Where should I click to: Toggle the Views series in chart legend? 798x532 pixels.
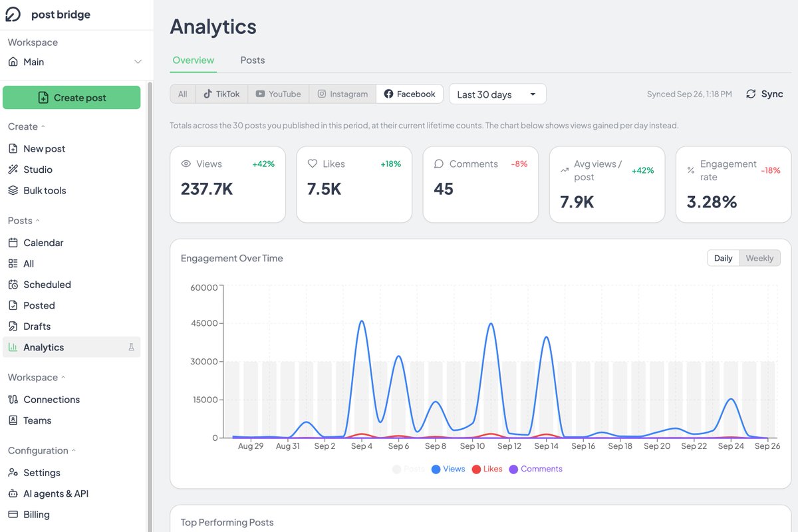pyautogui.click(x=448, y=469)
